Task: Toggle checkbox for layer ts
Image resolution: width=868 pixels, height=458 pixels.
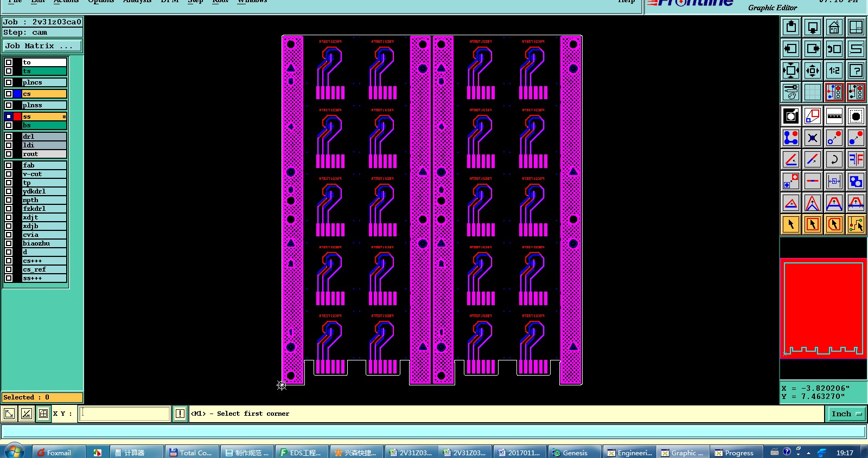Action: 9,71
